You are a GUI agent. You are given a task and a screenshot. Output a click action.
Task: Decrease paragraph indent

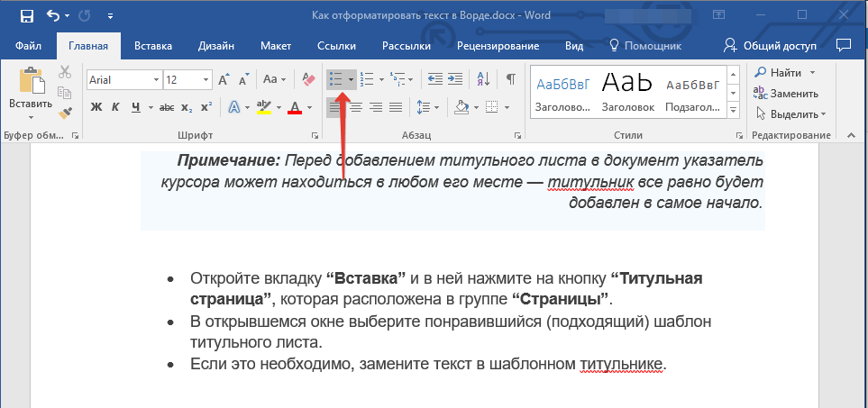(435, 79)
